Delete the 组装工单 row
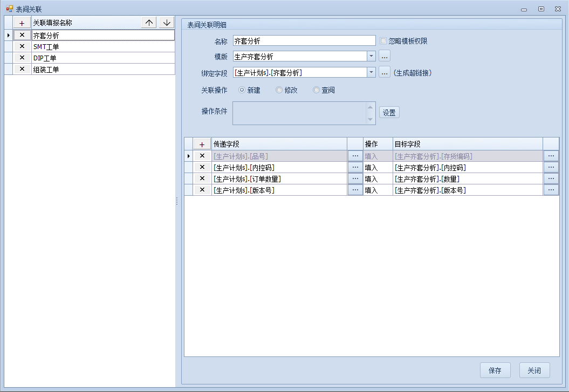 point(22,69)
